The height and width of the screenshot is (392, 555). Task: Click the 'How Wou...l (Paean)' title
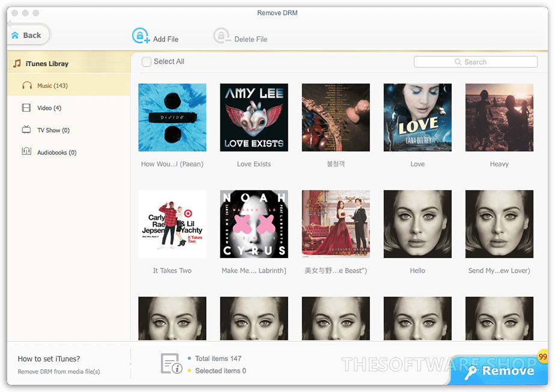[x=172, y=164]
